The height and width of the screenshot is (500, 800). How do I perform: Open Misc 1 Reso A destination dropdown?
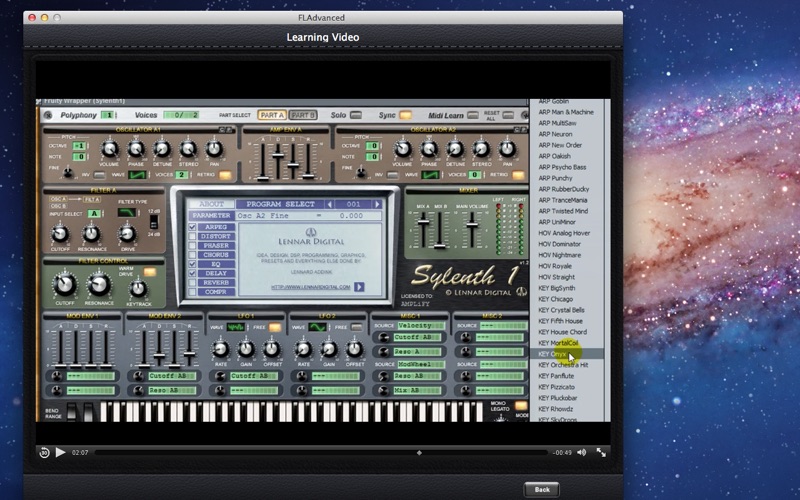[417, 352]
